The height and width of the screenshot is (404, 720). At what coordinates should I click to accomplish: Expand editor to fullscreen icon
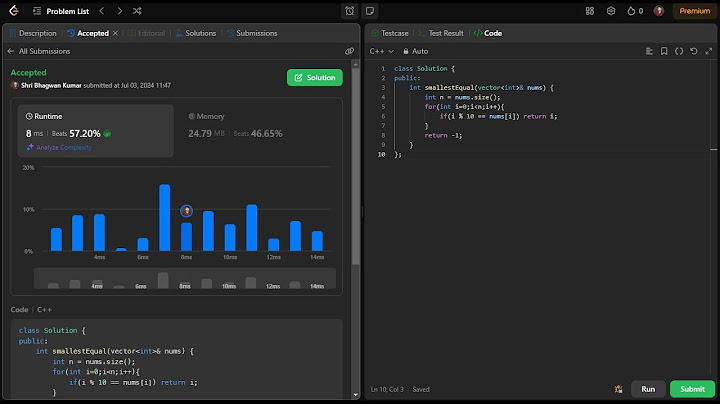coord(709,51)
